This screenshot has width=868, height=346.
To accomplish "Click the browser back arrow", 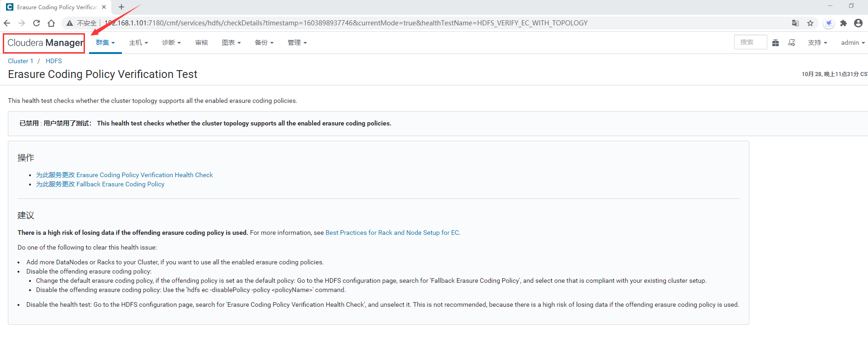I will click(x=7, y=23).
